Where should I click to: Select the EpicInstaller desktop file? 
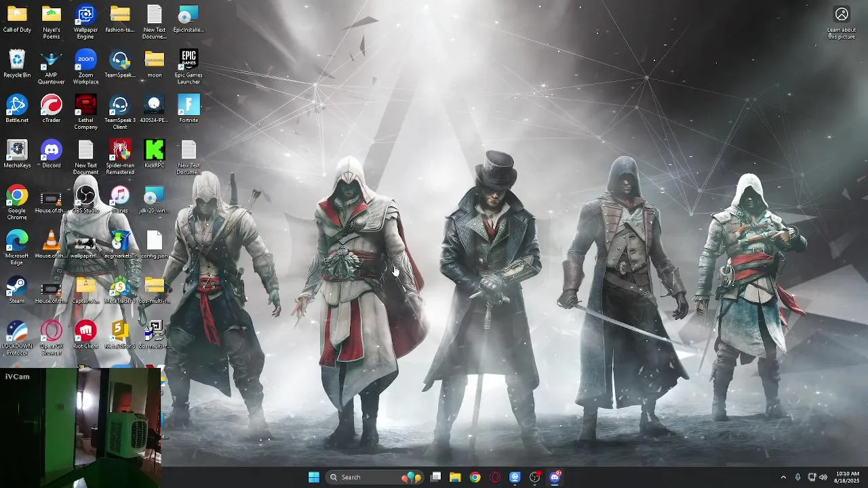[x=189, y=19]
